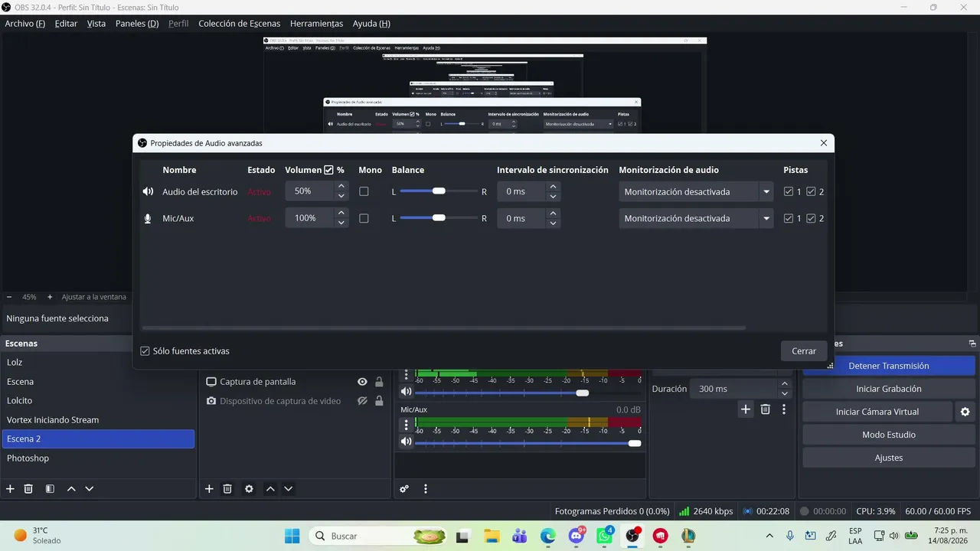Move the source down with the arrow

tap(289, 489)
